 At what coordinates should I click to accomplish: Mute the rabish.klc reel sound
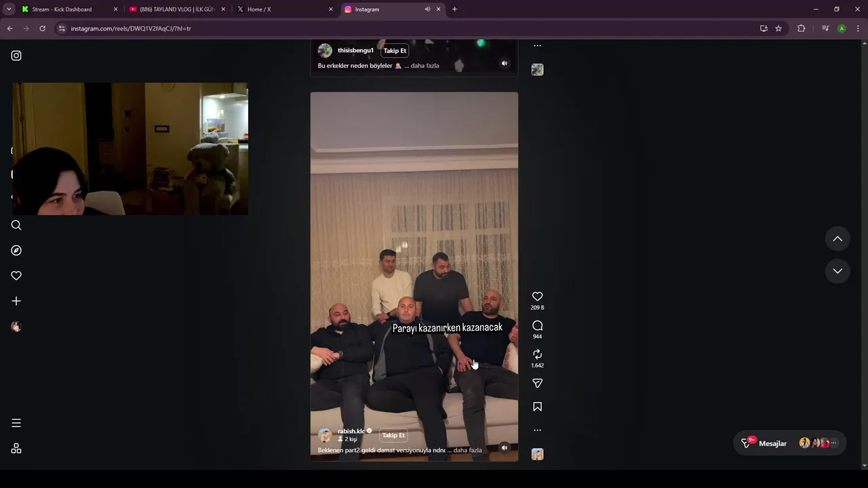click(x=504, y=447)
